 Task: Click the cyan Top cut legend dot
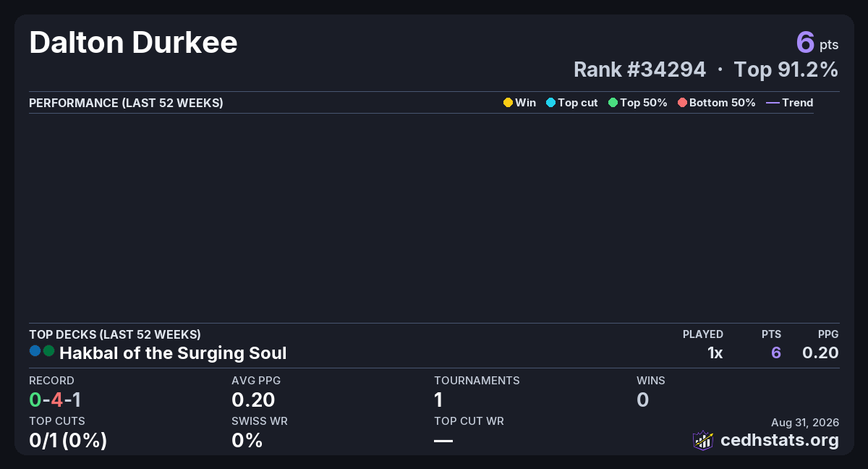tap(550, 103)
